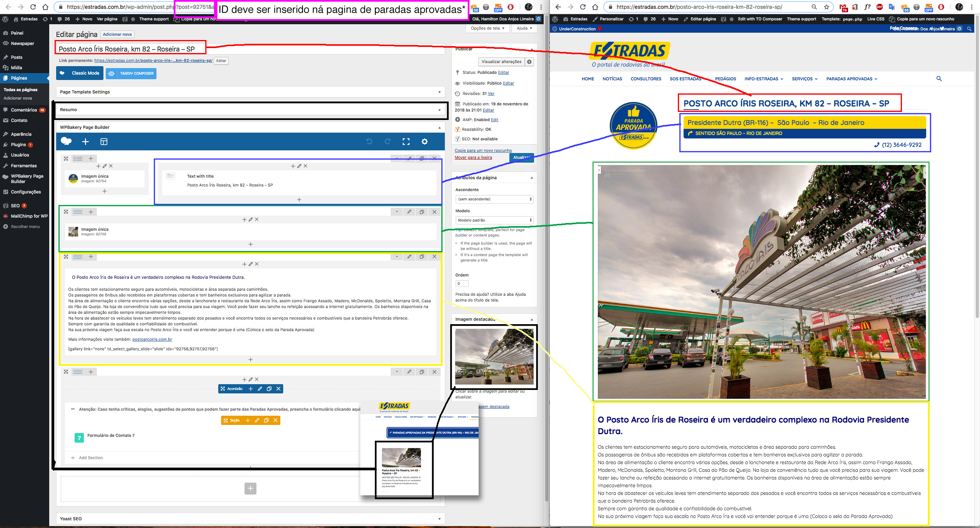Click Edit with TD Composer in admin bar
Viewport: 980px width, 528px height.
click(760, 19)
